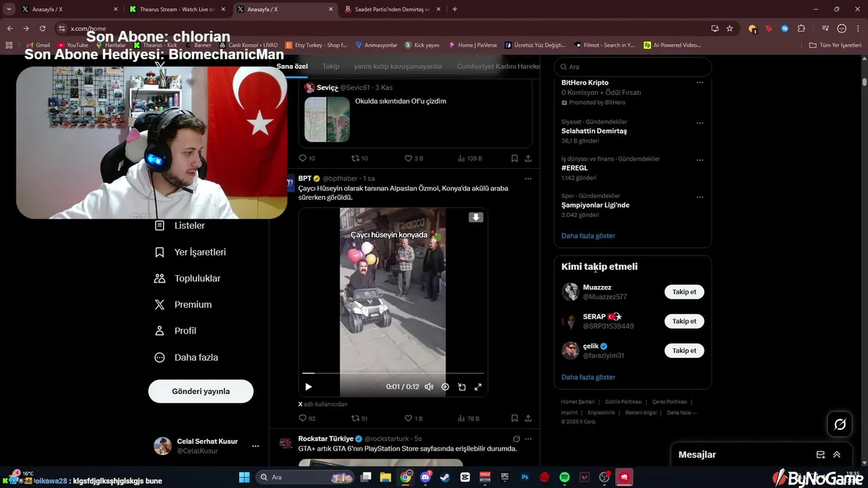The width and height of the screenshot is (868, 488).
Task: Open Chrome extensions puzzle icon
Action: pos(802,28)
